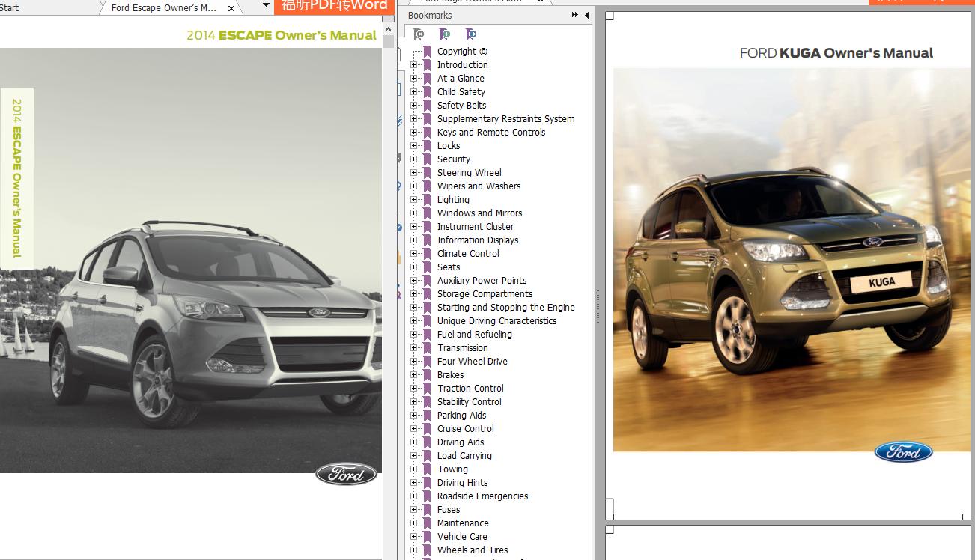The image size is (975, 560).
Task: Click the PDF to Word orange button
Action: coord(335,7)
